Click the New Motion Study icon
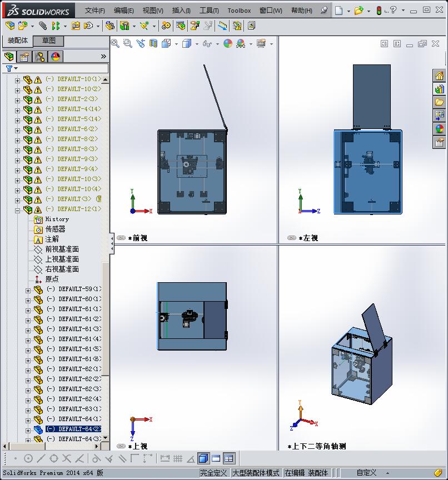448x480 pixels. pyautogui.click(x=166, y=26)
